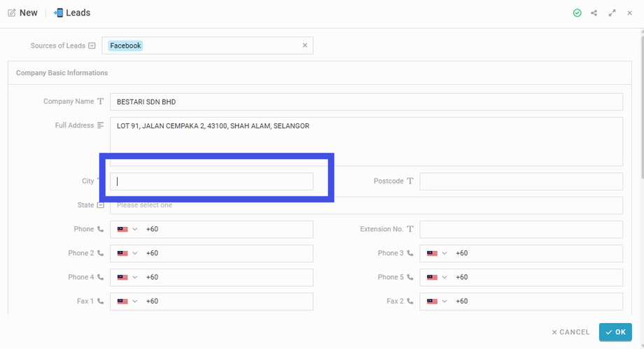This screenshot has width=644, height=349.
Task: Click the Extension No. text-type icon
Action: coord(410,229)
